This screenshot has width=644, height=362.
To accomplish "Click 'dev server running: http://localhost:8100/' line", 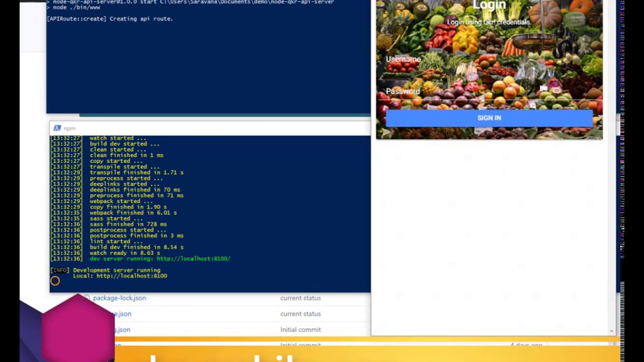I will [x=160, y=259].
